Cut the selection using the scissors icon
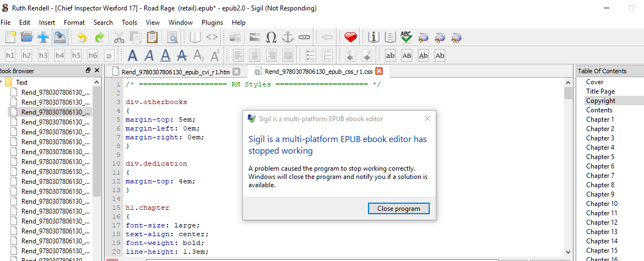Viewport: 644px width, 261px height. [x=119, y=37]
